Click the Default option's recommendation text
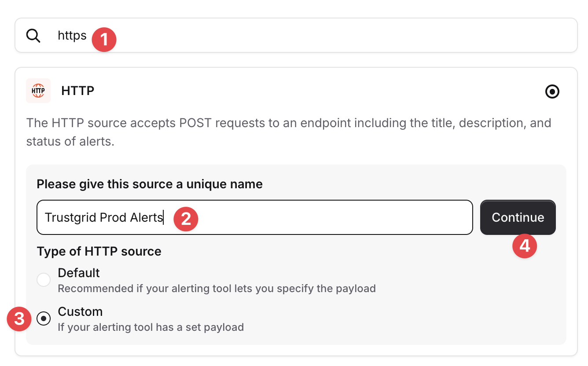Image resolution: width=588 pixels, height=366 pixels. (x=217, y=289)
